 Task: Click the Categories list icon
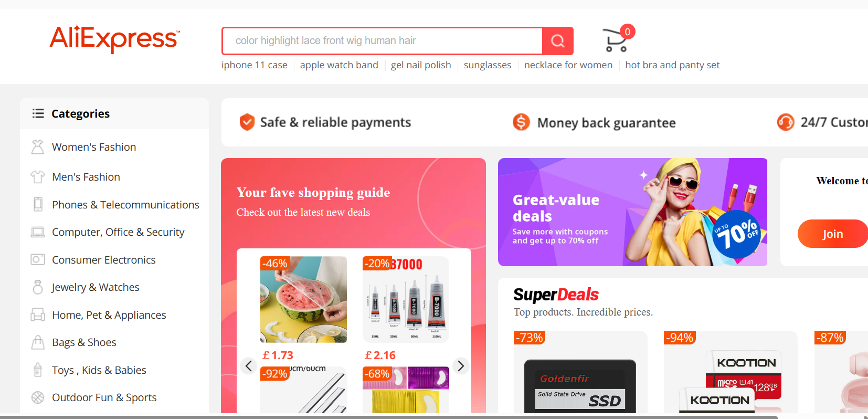click(x=38, y=113)
